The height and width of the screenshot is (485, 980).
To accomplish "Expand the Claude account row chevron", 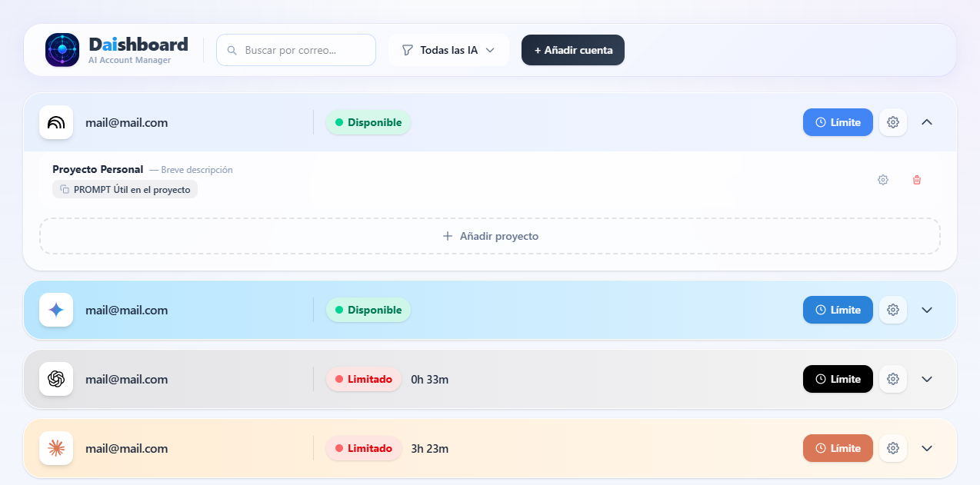I will pos(927,448).
